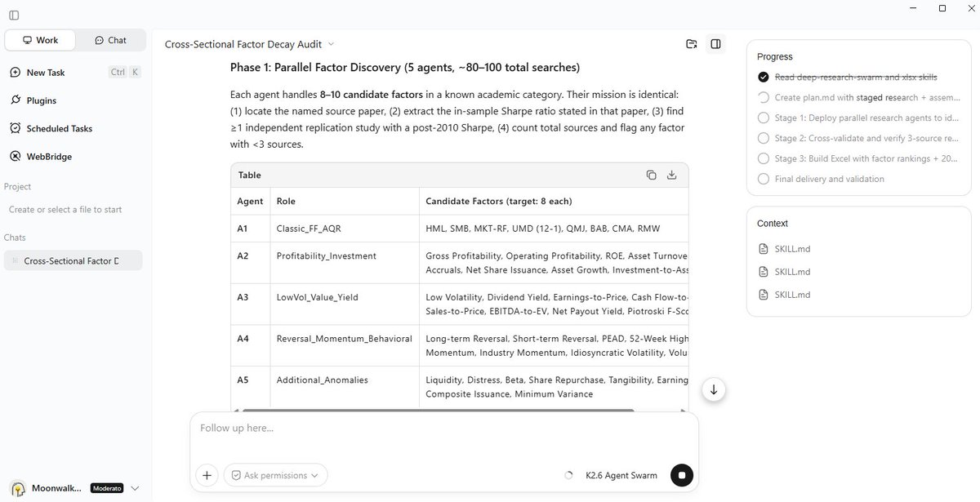Image resolution: width=980 pixels, height=502 pixels.
Task: Toggle the completed Read deep-research-swarm step
Action: coord(764,78)
